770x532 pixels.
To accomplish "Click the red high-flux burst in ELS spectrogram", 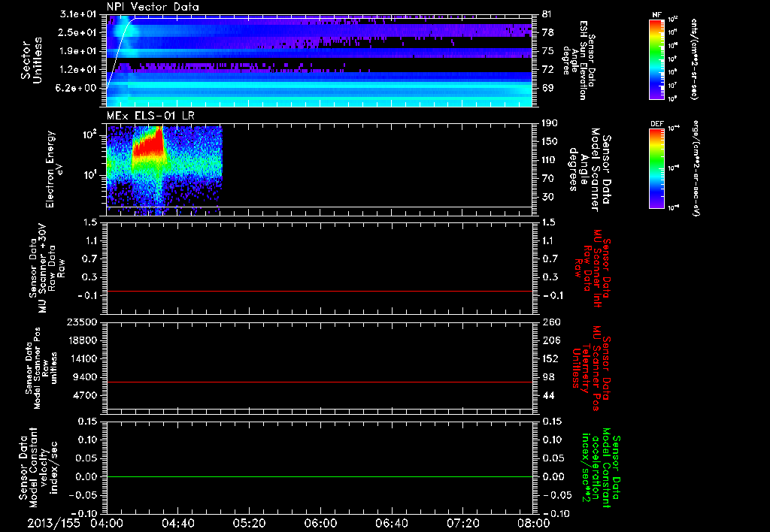I will pos(148,142).
